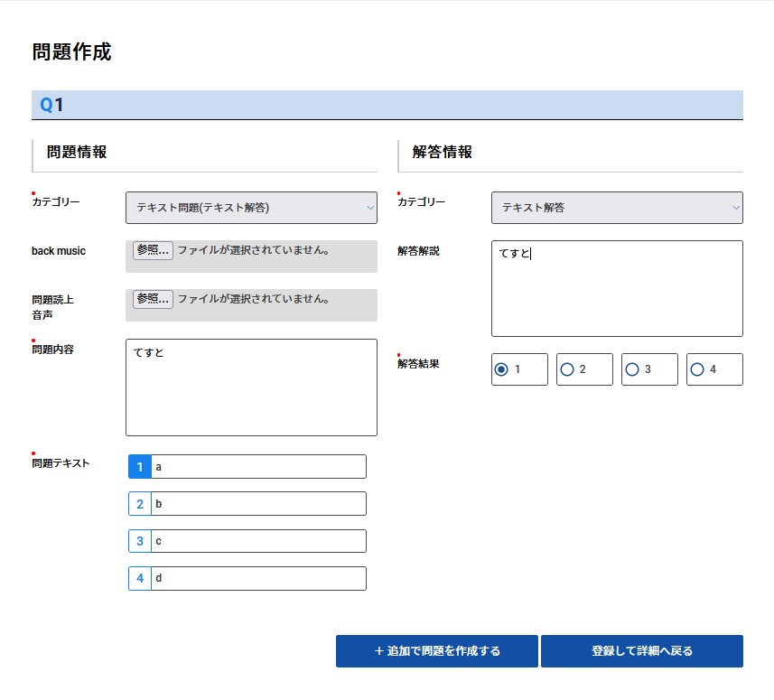Edit the choice field containing a
The image size is (774, 700).
pos(258,467)
